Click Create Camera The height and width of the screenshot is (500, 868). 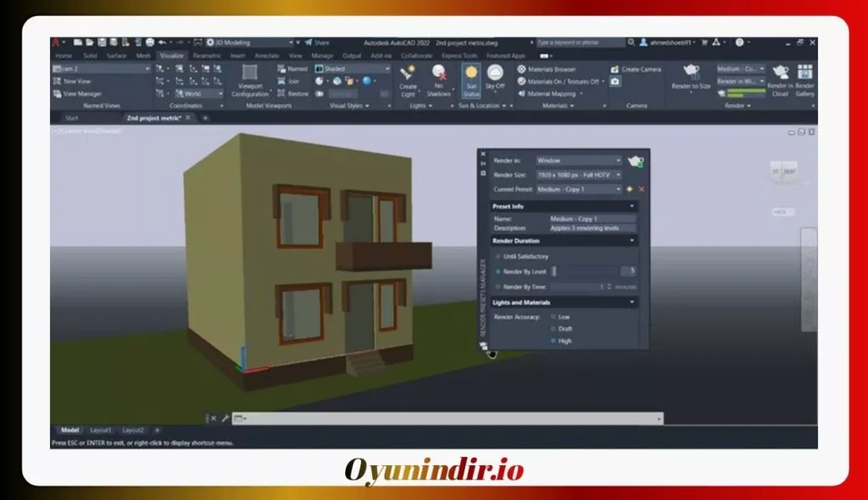coord(636,69)
